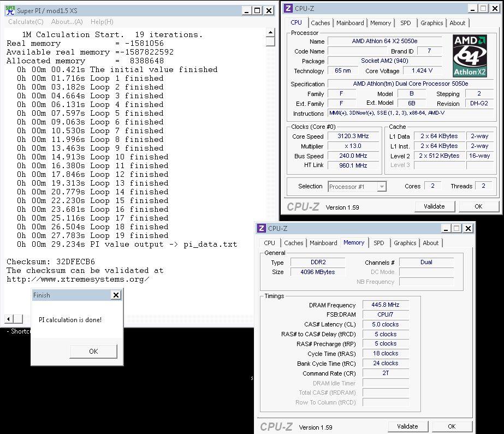
Task: Open About tab in lower CPU-Z window
Action: [x=430, y=243]
